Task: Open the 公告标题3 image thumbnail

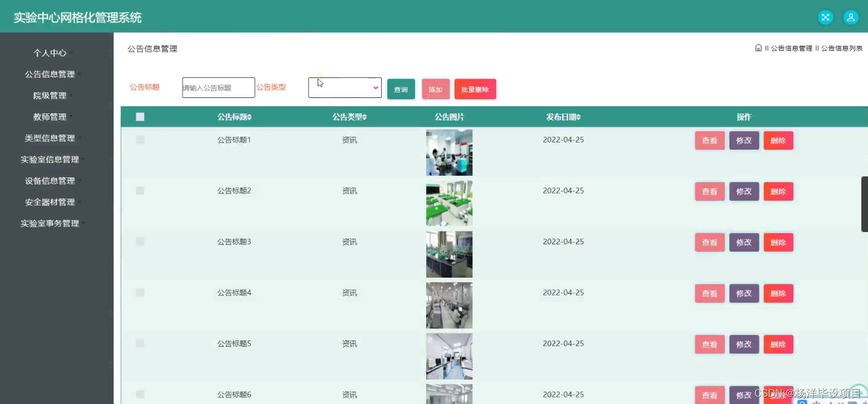Action: tap(449, 254)
